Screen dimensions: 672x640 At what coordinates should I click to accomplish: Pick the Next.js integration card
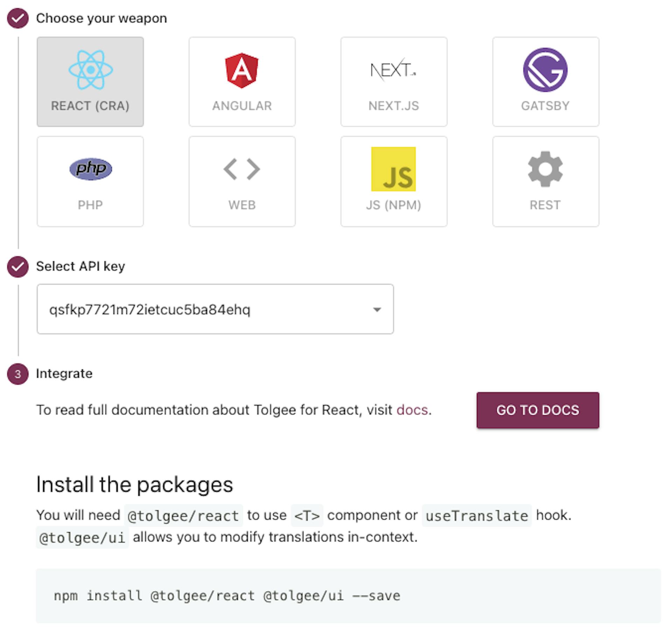coord(394,82)
